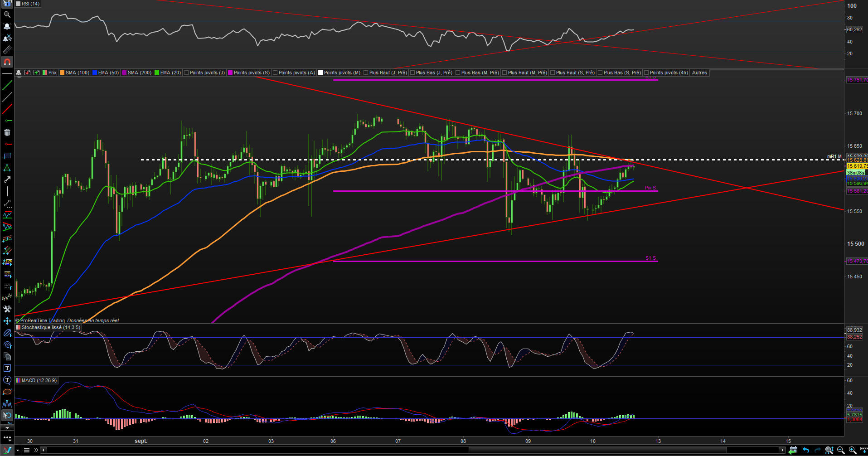Toggle the Points pivots (M) checkbox
868x456 pixels.
click(x=320, y=73)
